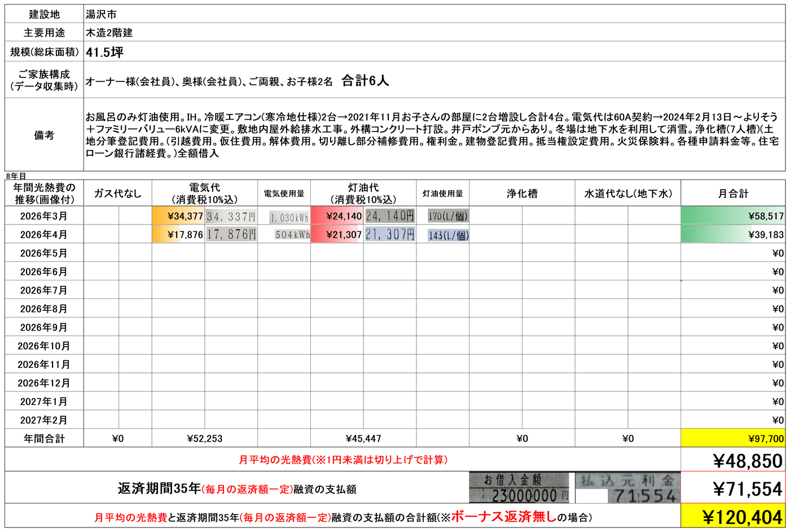This screenshot has height=532, width=790.
Task: Select the ¥21,307 kerosene cost cell
Action: 337,235
